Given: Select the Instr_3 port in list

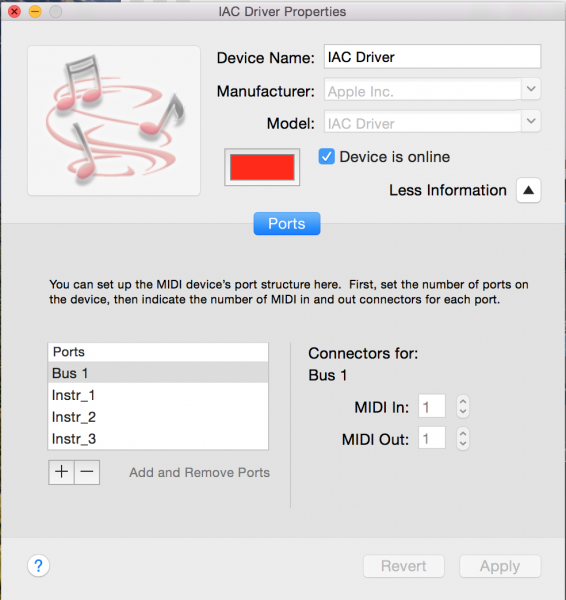Looking at the screenshot, I should 158,439.
